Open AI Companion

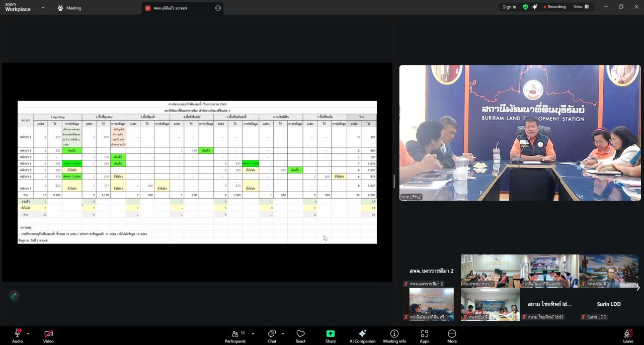pyautogui.click(x=362, y=335)
